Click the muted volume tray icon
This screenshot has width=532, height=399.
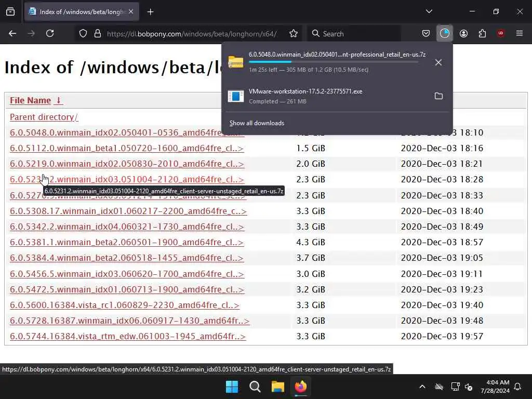(x=469, y=387)
